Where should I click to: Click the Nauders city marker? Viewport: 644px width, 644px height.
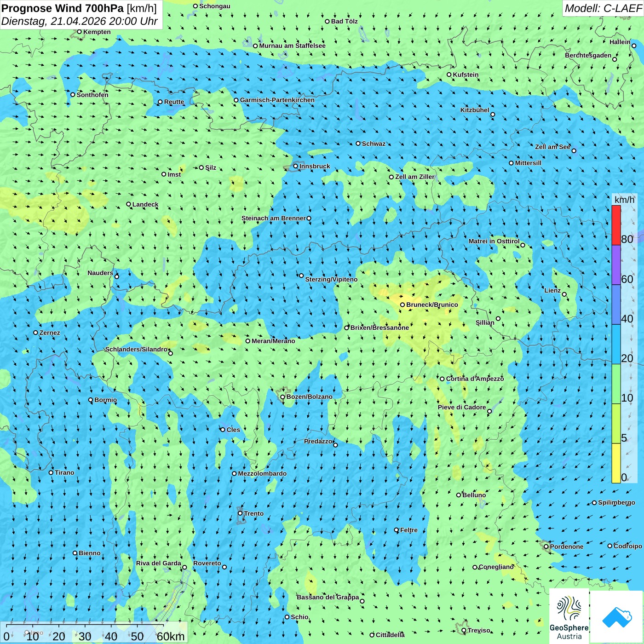[x=116, y=276]
